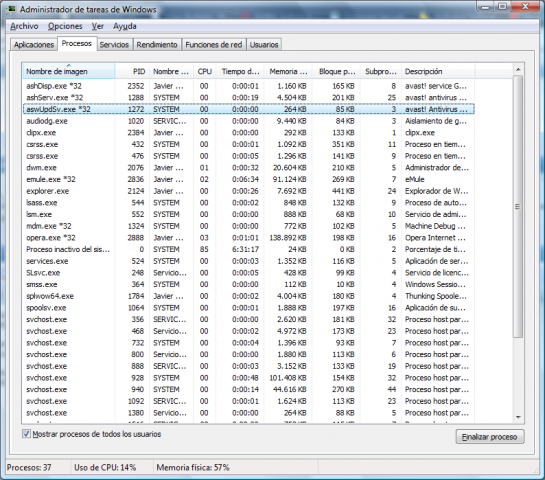This screenshot has width=545, height=480.
Task: Click the Task Manager title bar icon
Action: [12, 9]
